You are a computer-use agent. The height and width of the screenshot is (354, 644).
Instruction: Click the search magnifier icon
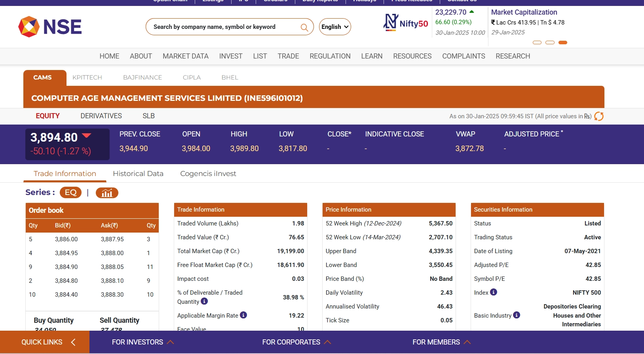(304, 27)
